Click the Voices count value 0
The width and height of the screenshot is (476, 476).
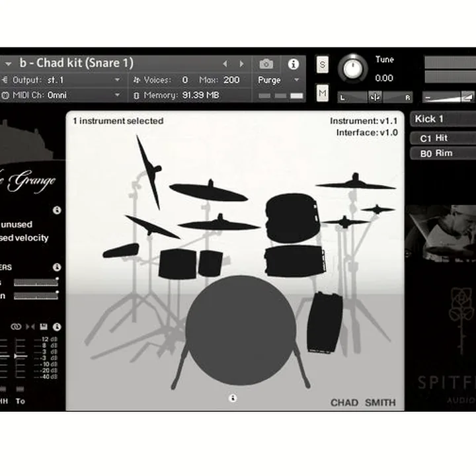(x=185, y=80)
